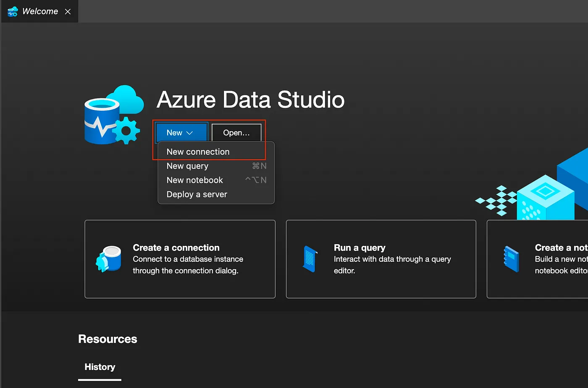Image resolution: width=588 pixels, height=388 pixels.
Task: Switch to the Welcome tab
Action: coord(39,11)
